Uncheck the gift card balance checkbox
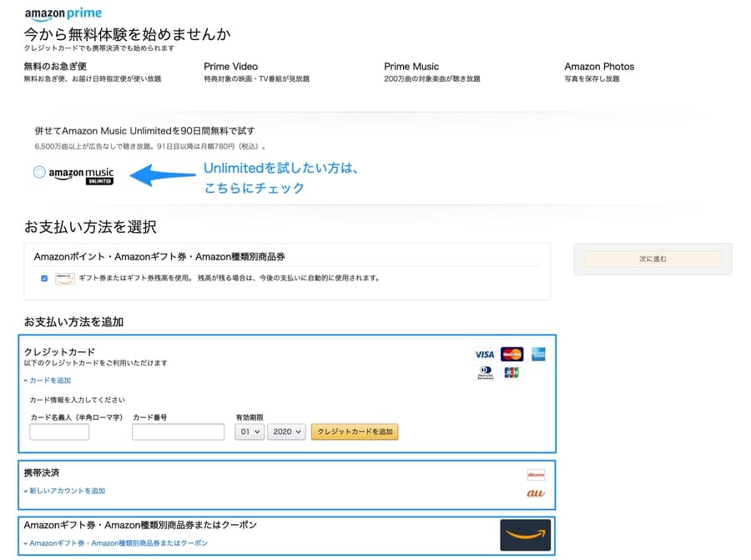The height and width of the screenshot is (560, 751). point(44,278)
